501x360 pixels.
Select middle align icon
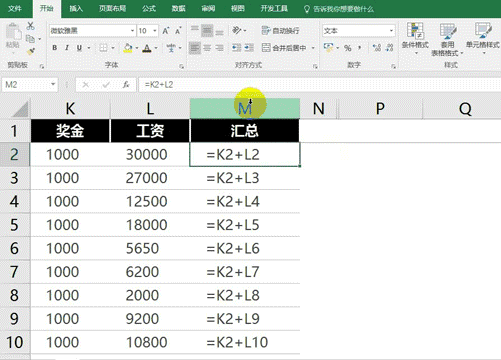pyautogui.click(x=207, y=31)
